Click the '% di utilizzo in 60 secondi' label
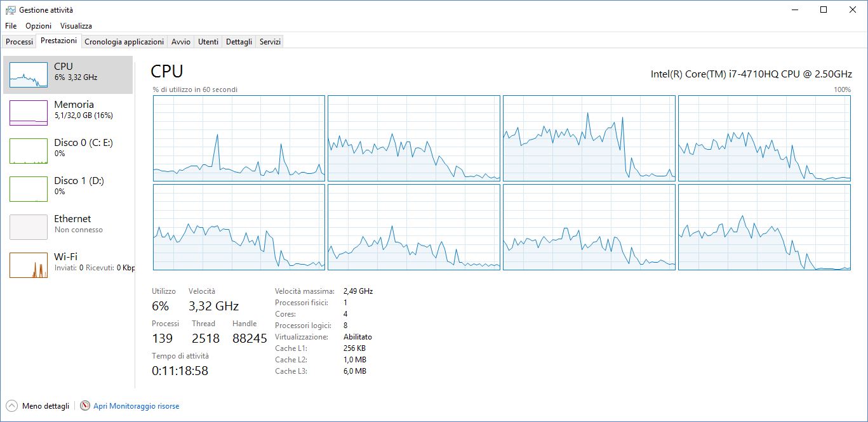The height and width of the screenshot is (422, 868). [x=195, y=89]
